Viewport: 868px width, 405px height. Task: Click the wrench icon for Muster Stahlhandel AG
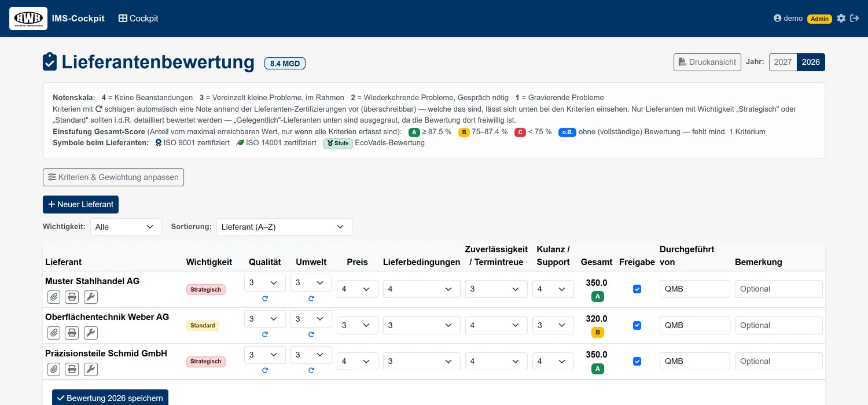tap(91, 297)
